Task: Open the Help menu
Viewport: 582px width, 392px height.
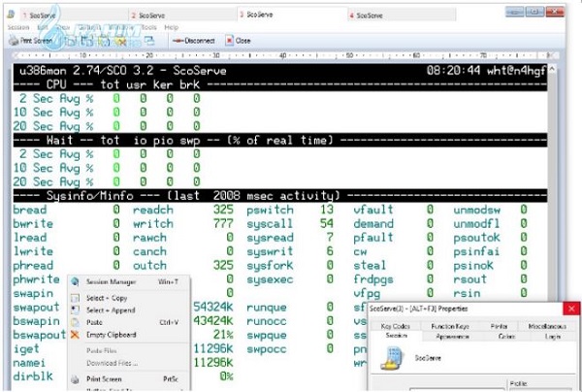Action: [x=171, y=27]
